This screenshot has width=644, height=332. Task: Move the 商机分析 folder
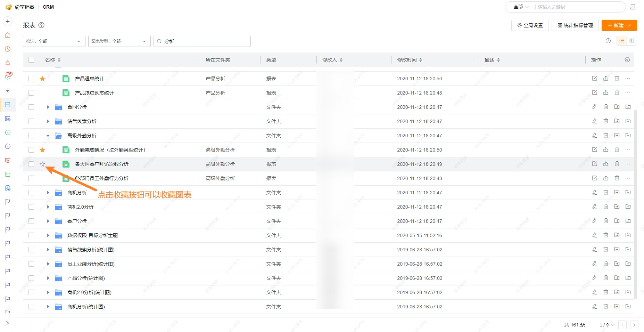coord(617,192)
